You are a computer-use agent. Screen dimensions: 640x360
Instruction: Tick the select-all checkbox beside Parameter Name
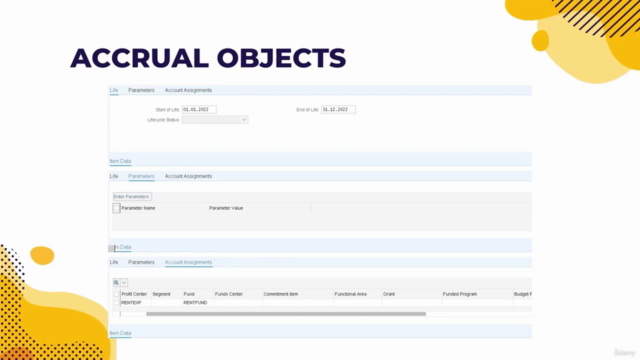point(116,208)
